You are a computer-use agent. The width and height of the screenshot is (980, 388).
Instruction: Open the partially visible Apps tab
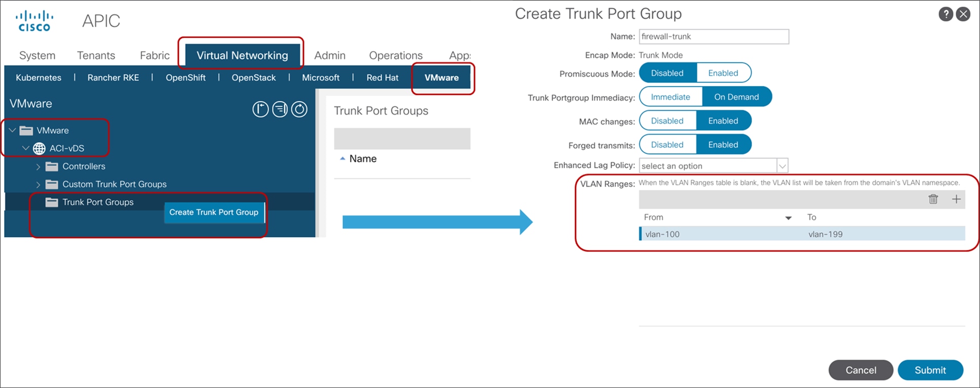459,55
